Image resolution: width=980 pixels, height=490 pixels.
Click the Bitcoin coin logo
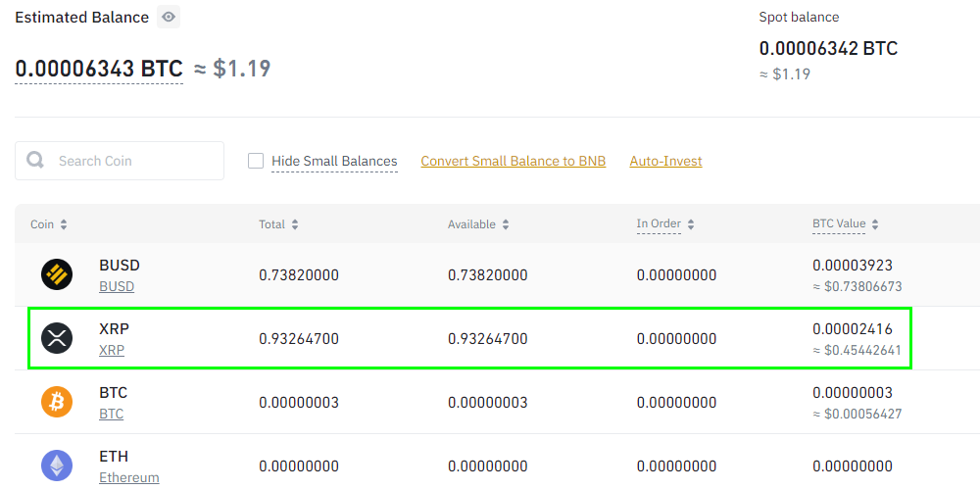[x=57, y=402]
